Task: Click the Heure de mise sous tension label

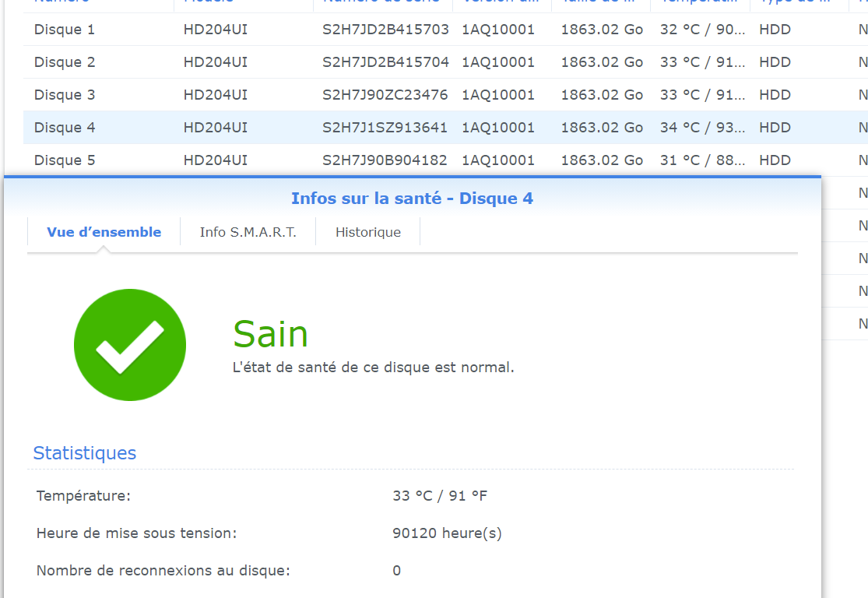Action: tap(137, 533)
